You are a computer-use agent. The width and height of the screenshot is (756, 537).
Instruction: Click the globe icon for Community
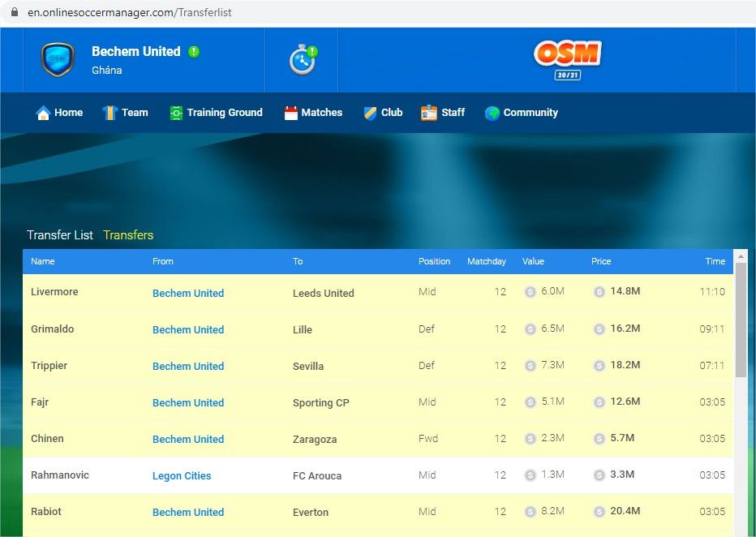tap(492, 114)
